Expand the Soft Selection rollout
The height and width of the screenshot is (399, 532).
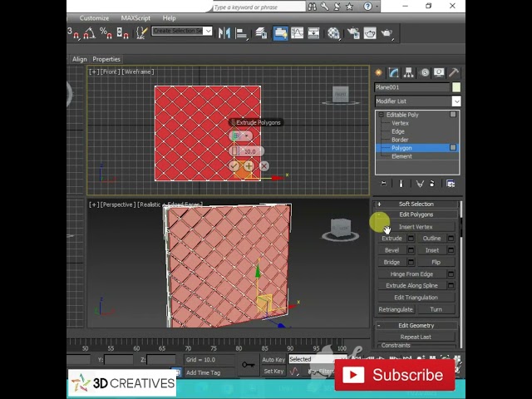(416, 204)
